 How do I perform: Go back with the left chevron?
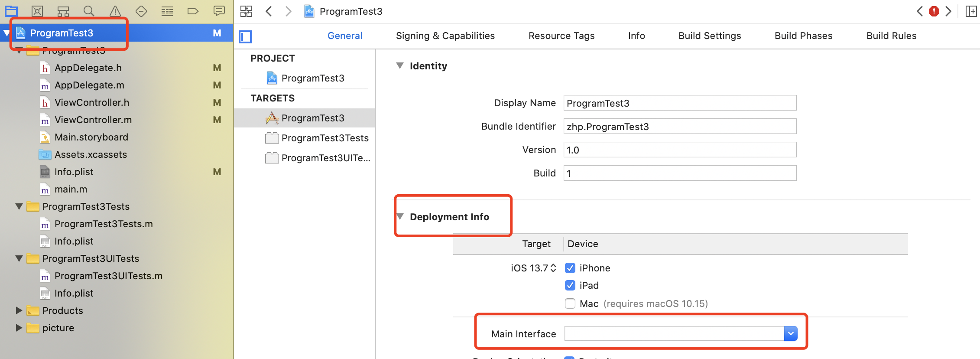pos(269,11)
